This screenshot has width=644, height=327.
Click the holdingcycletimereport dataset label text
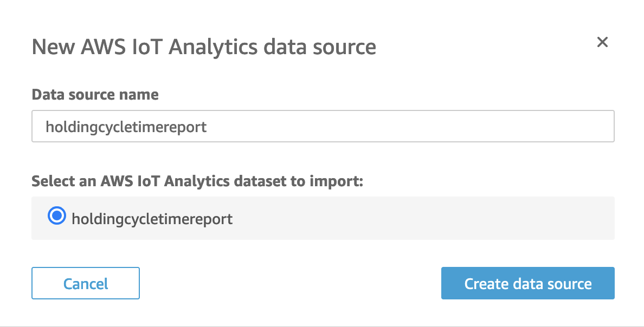pos(152,219)
